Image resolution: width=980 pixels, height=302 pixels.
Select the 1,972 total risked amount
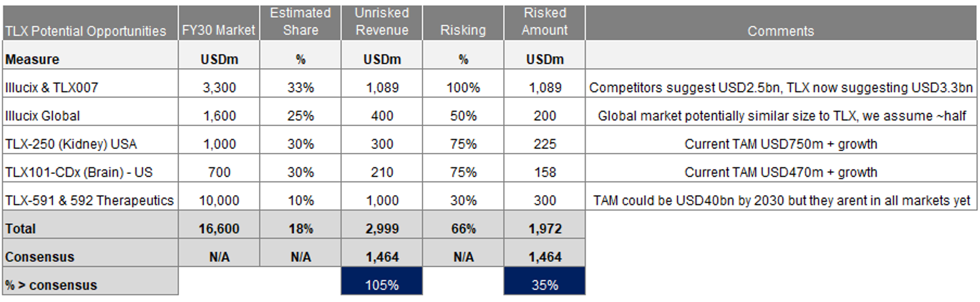[544, 229]
